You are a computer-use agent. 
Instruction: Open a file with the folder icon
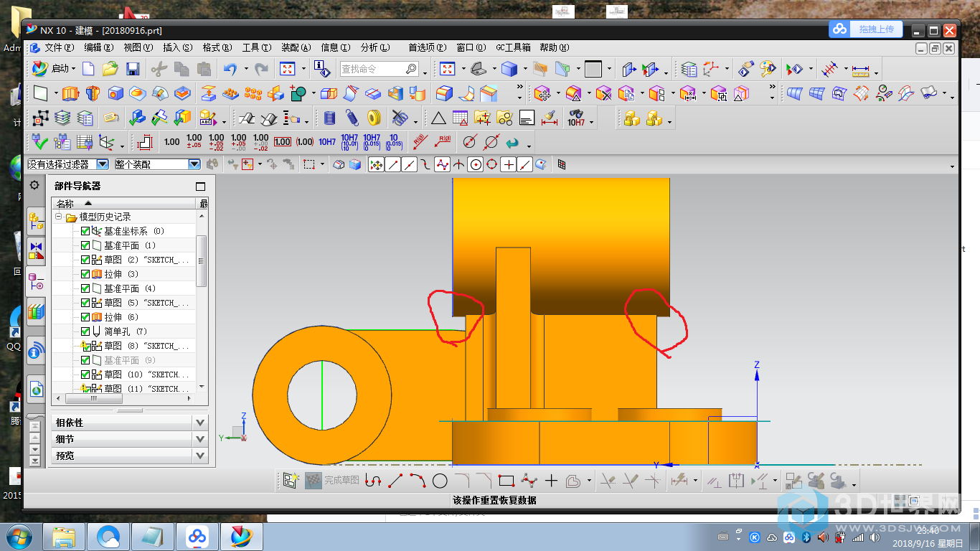coord(110,69)
